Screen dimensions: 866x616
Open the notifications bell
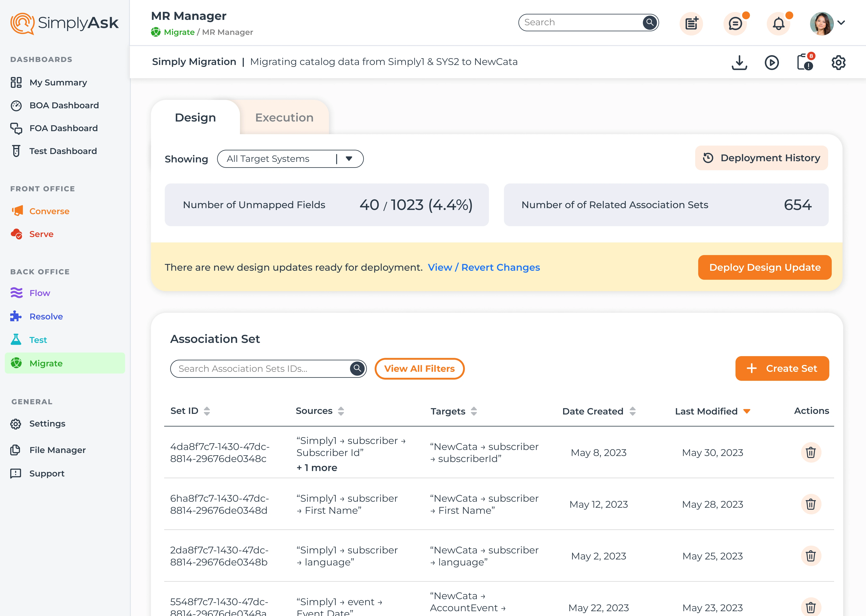click(x=778, y=23)
